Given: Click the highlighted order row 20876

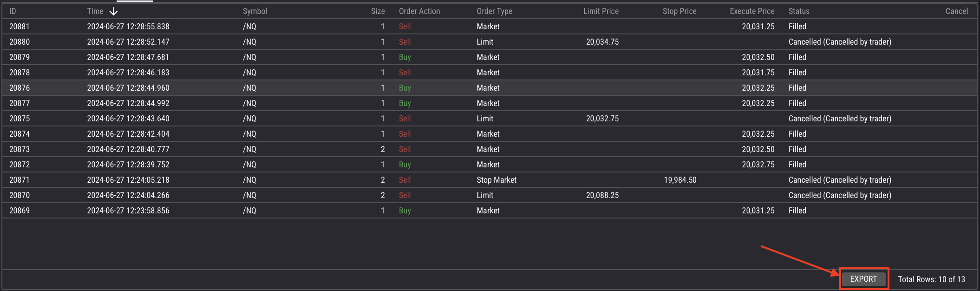Looking at the screenshot, I should (x=20, y=88).
